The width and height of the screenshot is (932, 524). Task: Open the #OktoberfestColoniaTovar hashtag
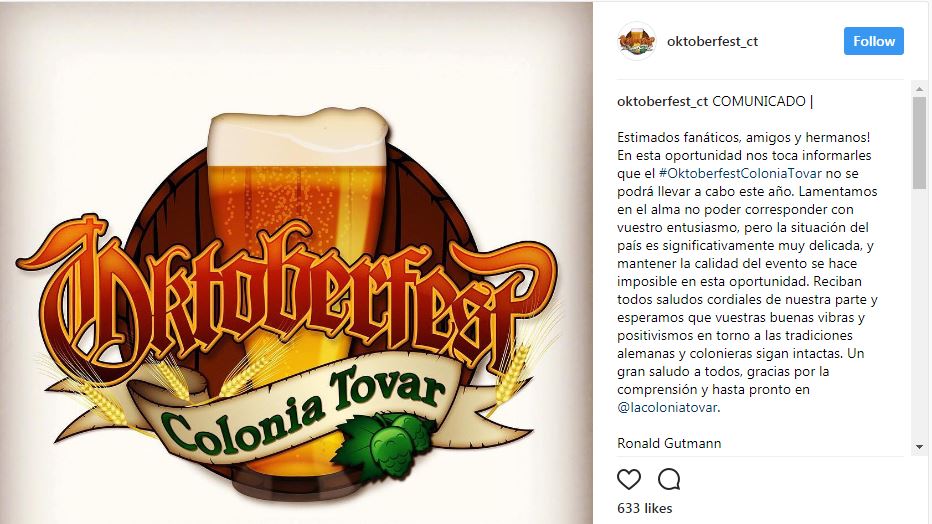[x=740, y=173]
